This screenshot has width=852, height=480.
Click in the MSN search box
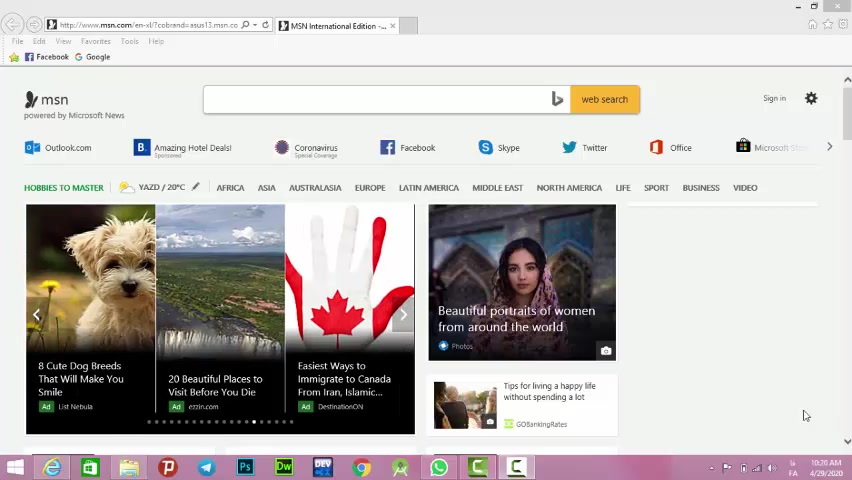point(375,99)
